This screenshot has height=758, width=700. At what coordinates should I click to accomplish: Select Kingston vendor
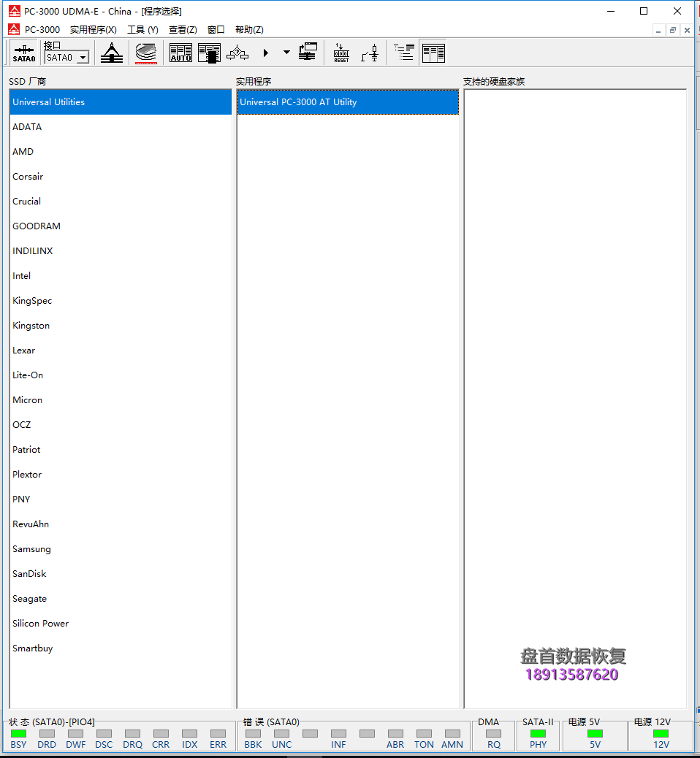click(121, 326)
